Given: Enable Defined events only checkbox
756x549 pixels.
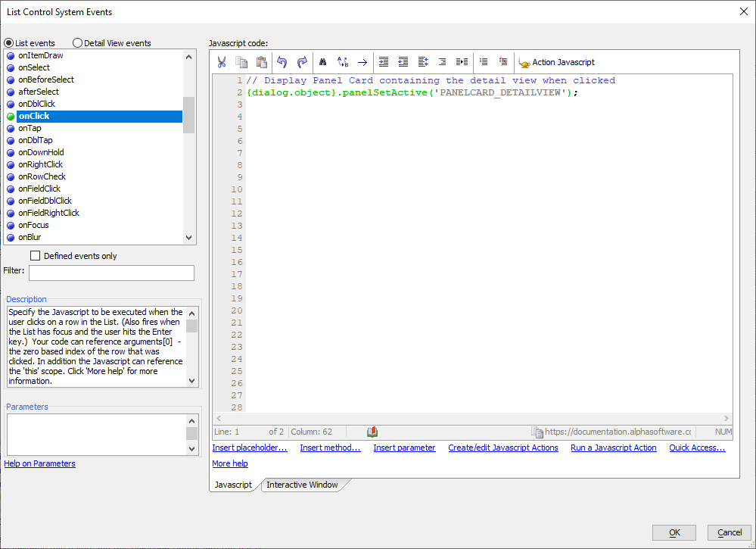Looking at the screenshot, I should tap(36, 256).
